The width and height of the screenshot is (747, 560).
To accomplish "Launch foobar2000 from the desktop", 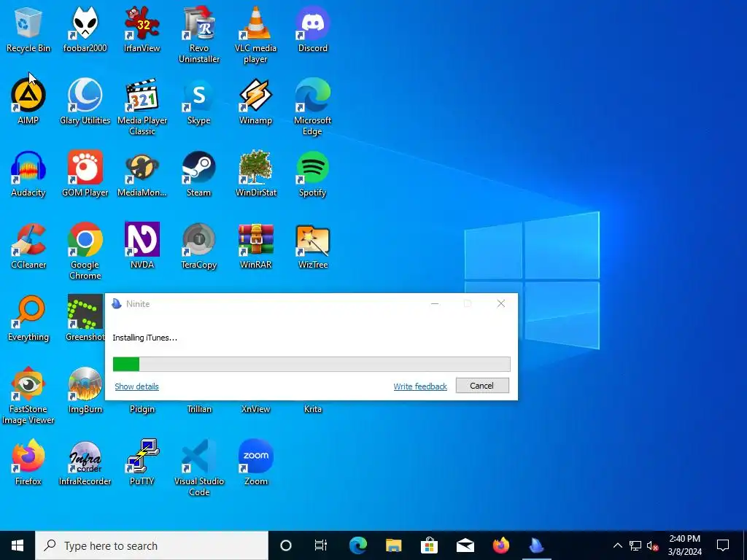I will [x=85, y=29].
